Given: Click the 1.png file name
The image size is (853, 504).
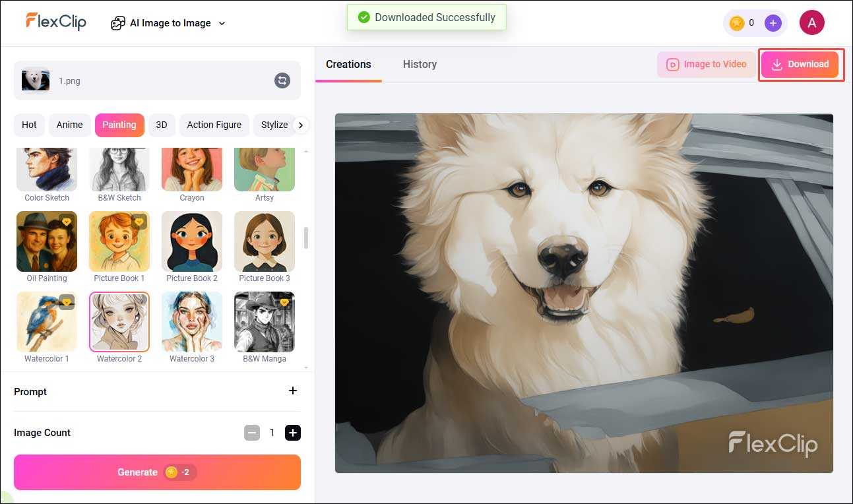Looking at the screenshot, I should pyautogui.click(x=69, y=81).
